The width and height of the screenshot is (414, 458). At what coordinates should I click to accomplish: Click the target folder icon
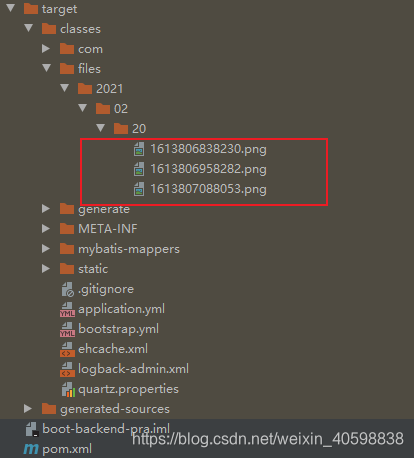[31, 9]
